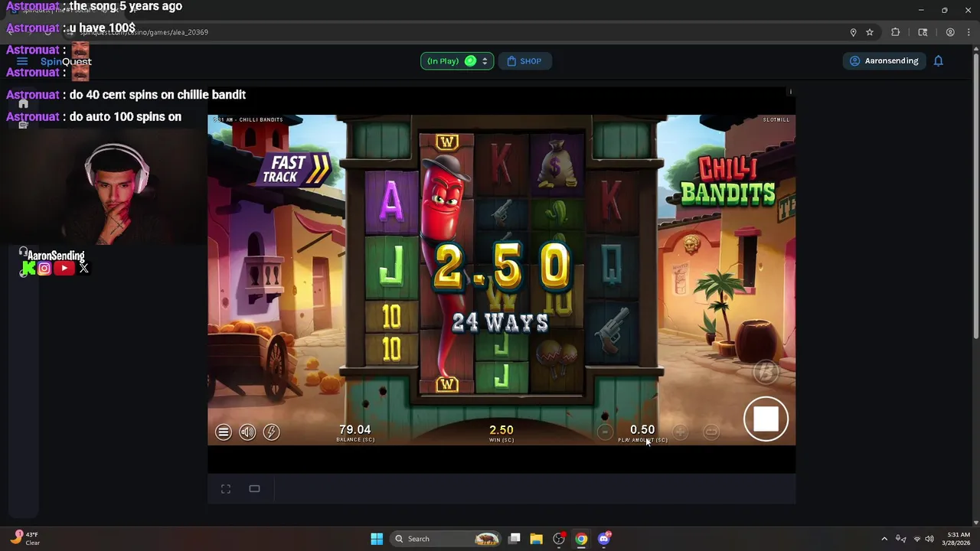Increase play amount with plus button
The height and width of the screenshot is (551, 980).
[680, 432]
